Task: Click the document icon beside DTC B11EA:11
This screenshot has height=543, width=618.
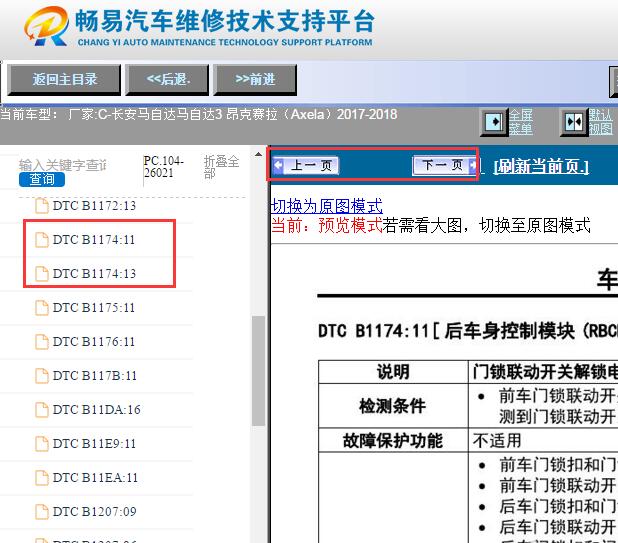Action: (42, 478)
